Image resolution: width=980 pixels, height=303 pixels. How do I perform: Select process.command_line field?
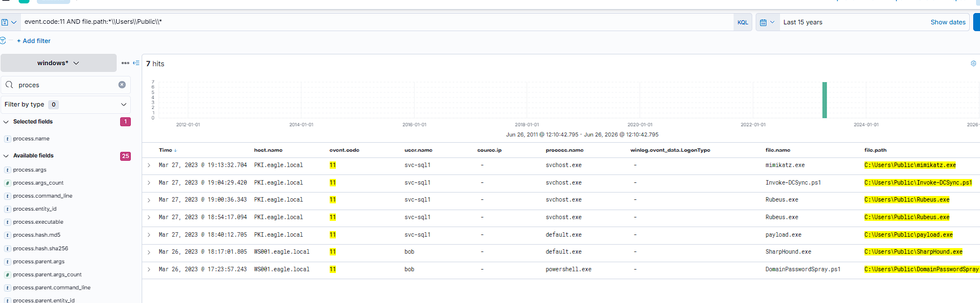pos(42,196)
